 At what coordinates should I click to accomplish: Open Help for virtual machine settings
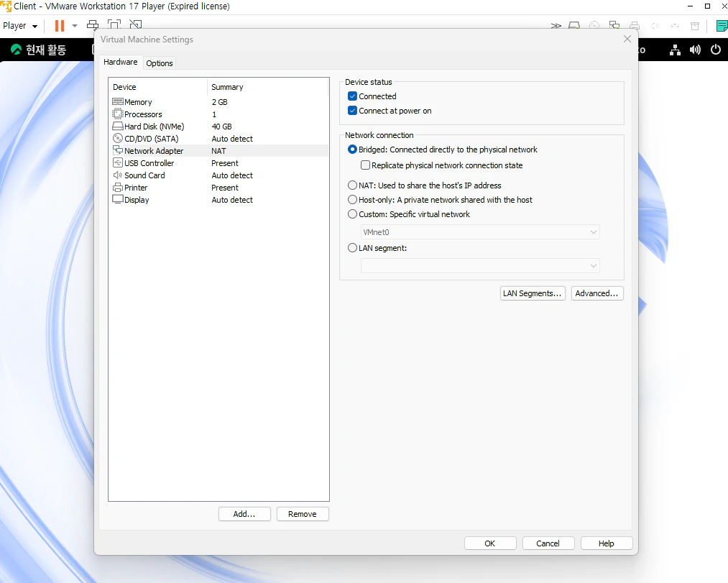coord(607,543)
